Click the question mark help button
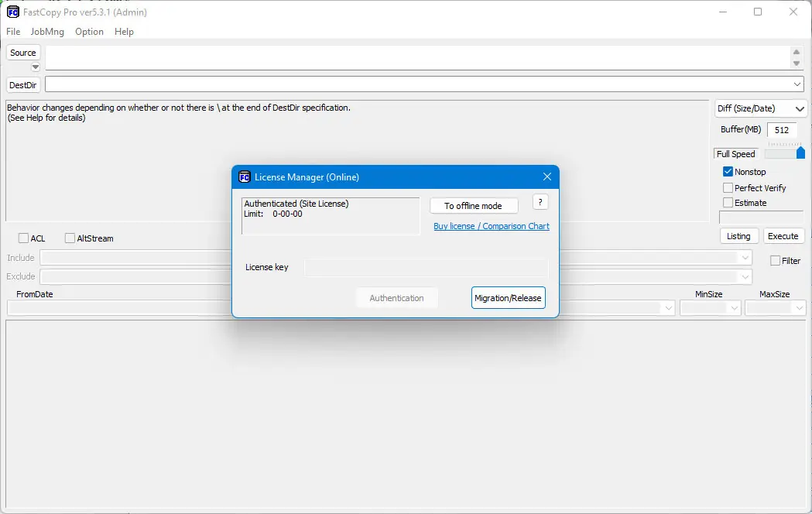 pyautogui.click(x=540, y=202)
